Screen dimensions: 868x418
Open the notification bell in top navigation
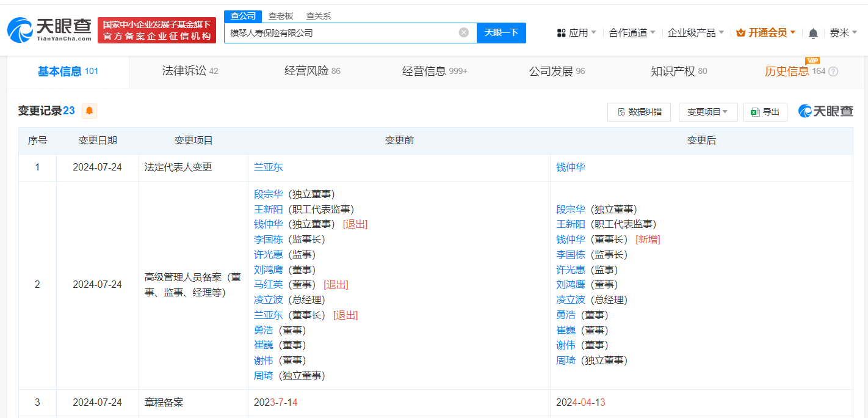[x=813, y=33]
